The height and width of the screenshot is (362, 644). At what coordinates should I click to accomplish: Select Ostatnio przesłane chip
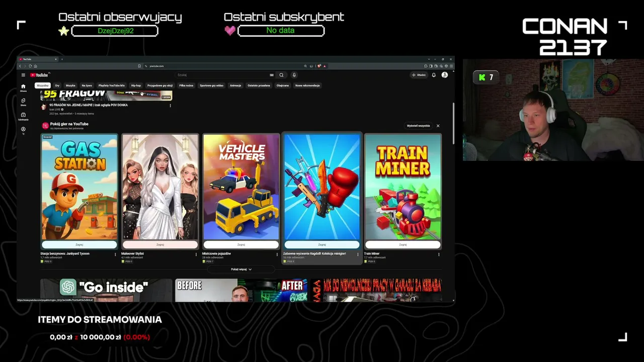tap(259, 85)
